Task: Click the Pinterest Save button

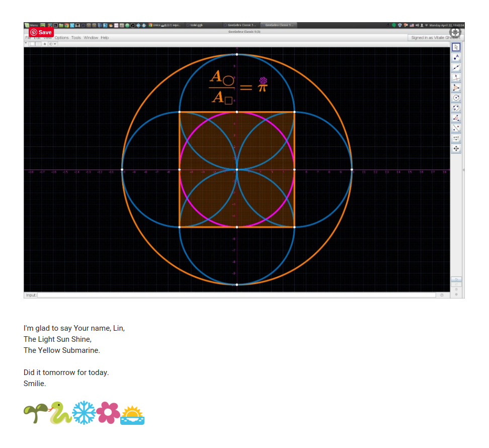Action: coord(41,32)
